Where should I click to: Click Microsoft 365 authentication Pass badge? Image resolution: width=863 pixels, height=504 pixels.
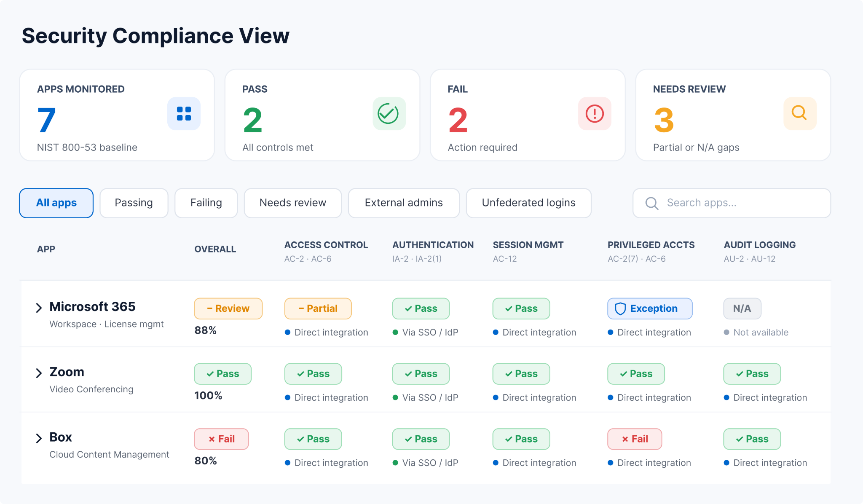(421, 308)
